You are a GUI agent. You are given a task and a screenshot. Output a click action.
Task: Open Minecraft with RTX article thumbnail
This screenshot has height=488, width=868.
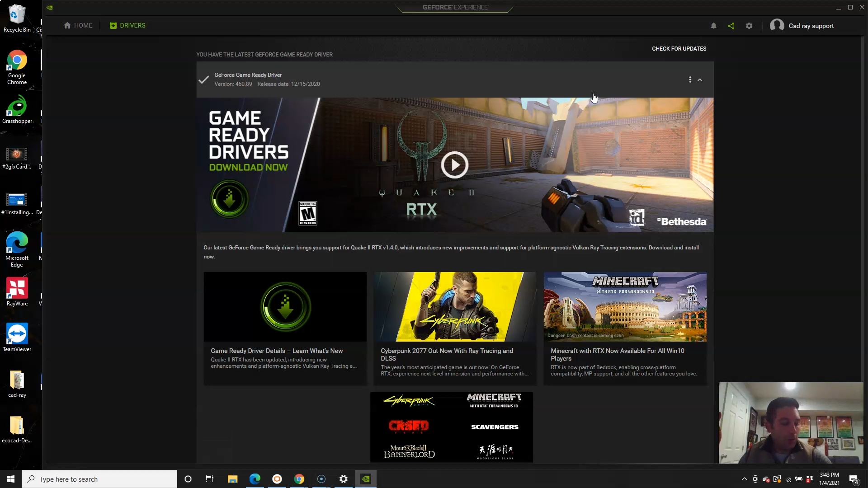pos(625,307)
